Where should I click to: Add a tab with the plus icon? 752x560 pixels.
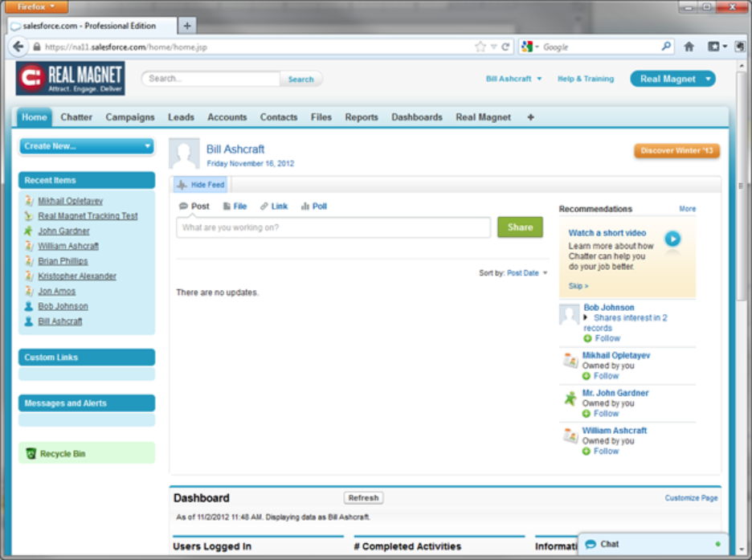(x=530, y=117)
